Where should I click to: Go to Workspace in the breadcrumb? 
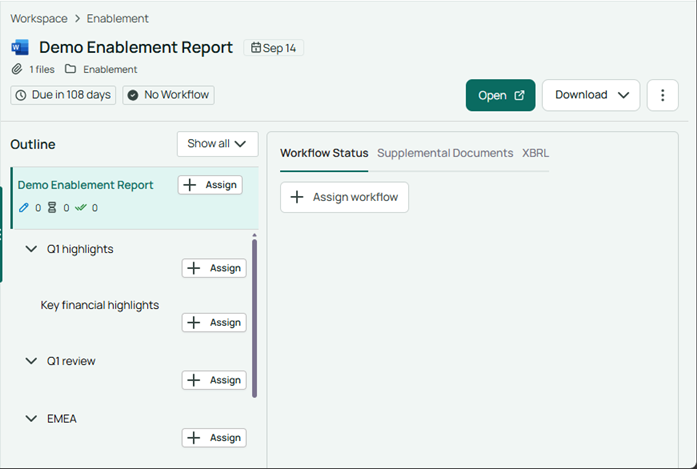[x=39, y=19]
